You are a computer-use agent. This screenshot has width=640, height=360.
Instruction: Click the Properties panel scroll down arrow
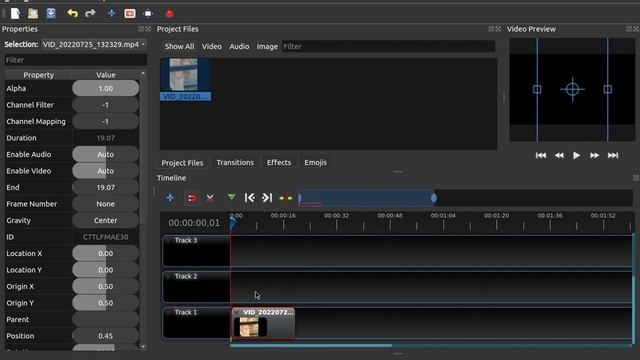(x=143, y=347)
